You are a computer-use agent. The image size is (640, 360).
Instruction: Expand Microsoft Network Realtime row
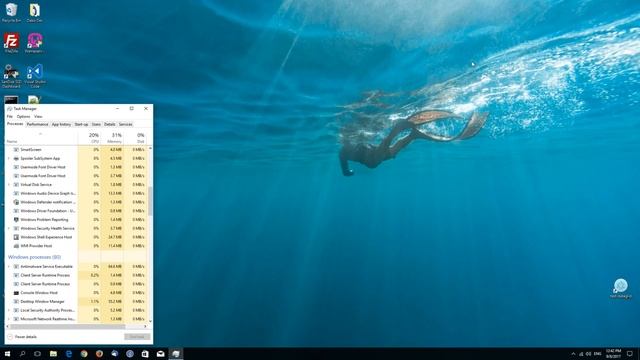[9, 319]
